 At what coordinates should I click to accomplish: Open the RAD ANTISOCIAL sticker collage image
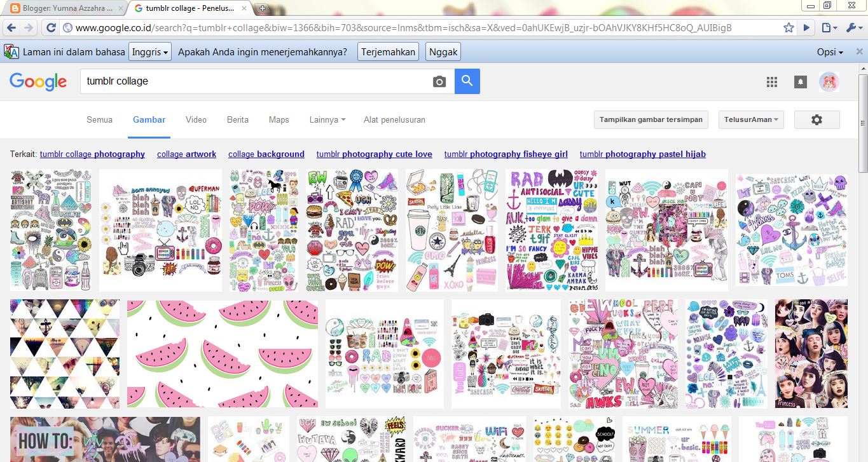[552, 230]
